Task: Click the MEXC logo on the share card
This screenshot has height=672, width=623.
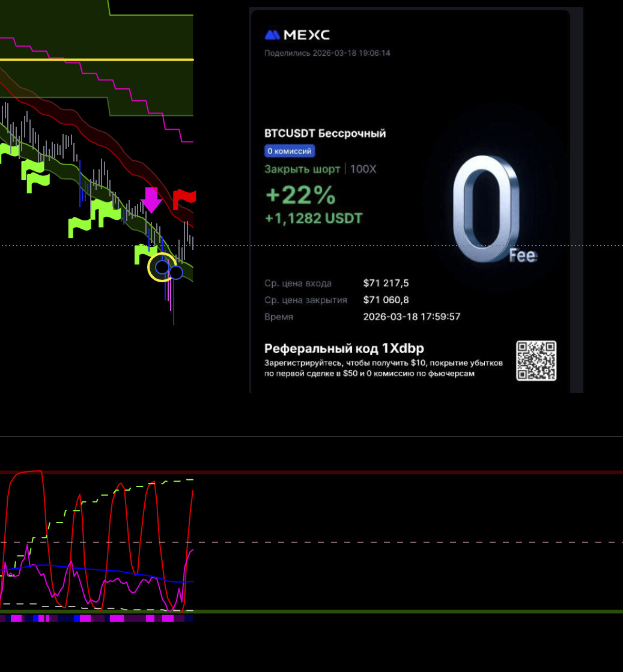Action: click(x=297, y=35)
